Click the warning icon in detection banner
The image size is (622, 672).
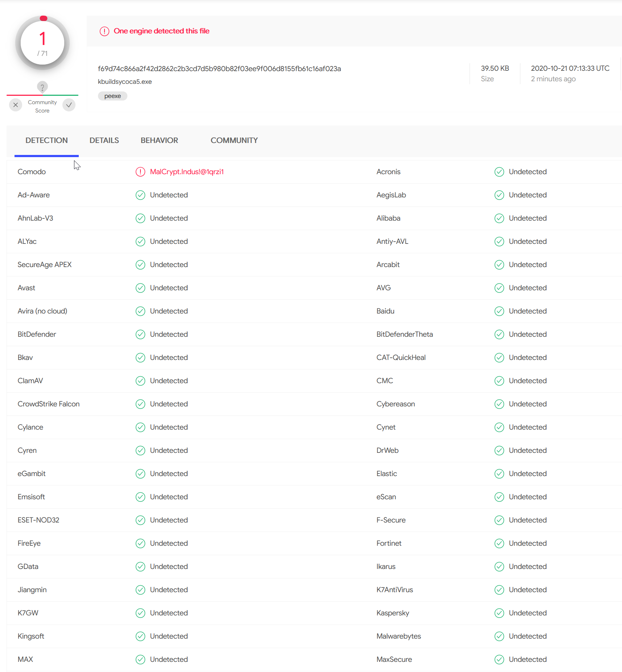(104, 31)
